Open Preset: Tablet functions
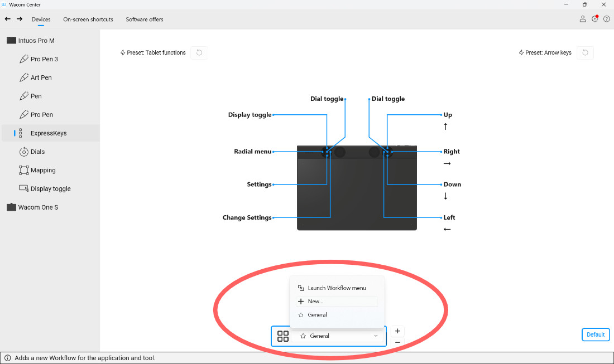The height and width of the screenshot is (364, 614). (153, 52)
